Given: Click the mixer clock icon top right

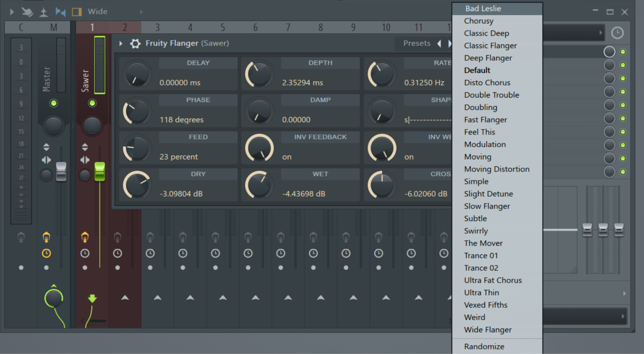Looking at the screenshot, I should [x=617, y=33].
